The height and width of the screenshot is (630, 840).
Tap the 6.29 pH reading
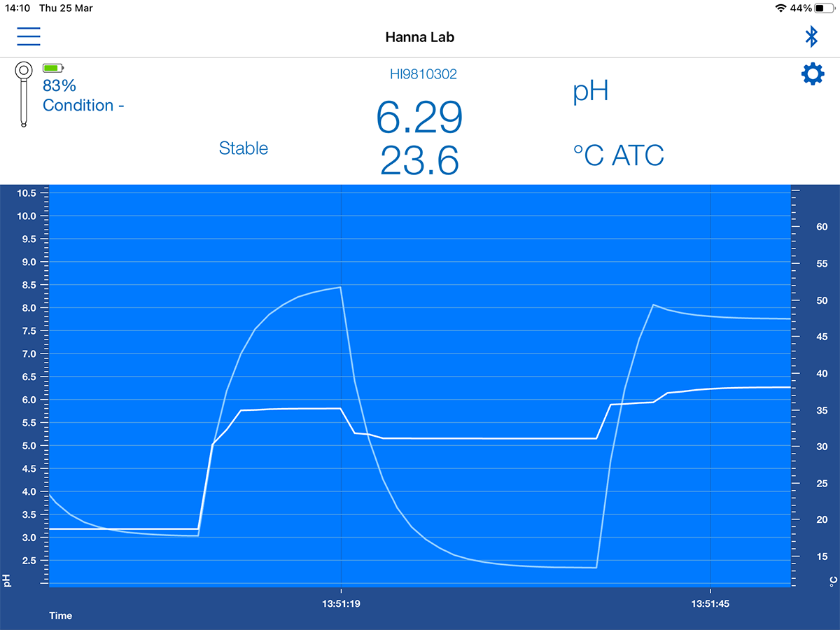pyautogui.click(x=419, y=117)
